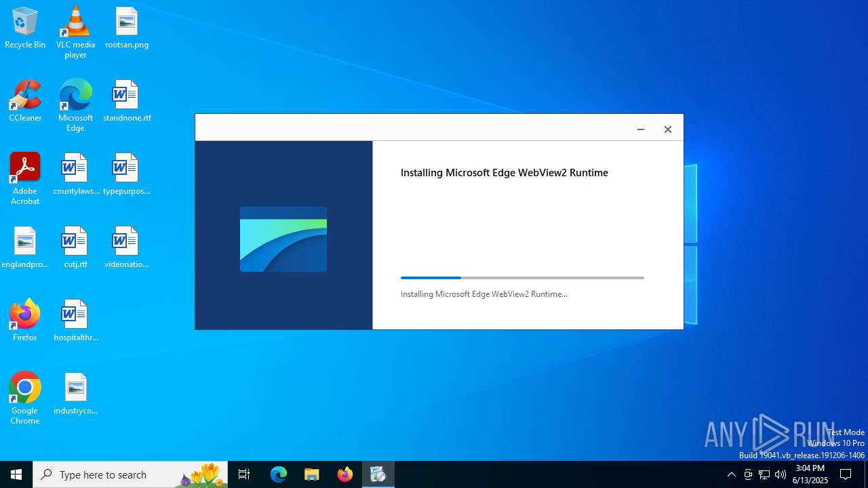This screenshot has width=868, height=488.
Task: Select the videonatio document icon
Action: tap(127, 248)
